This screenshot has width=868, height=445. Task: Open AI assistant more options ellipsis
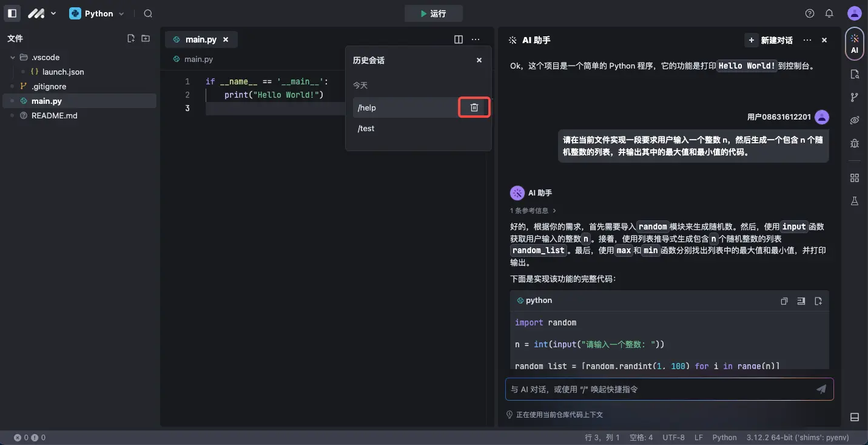pyautogui.click(x=807, y=40)
